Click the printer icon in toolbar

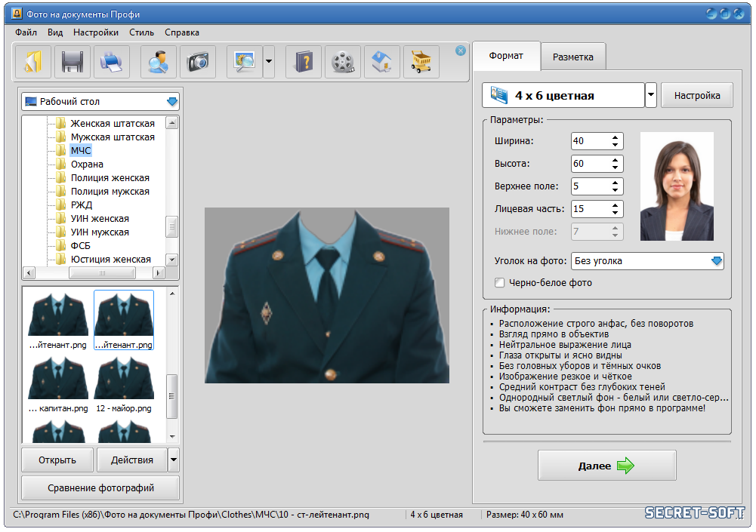click(x=111, y=62)
